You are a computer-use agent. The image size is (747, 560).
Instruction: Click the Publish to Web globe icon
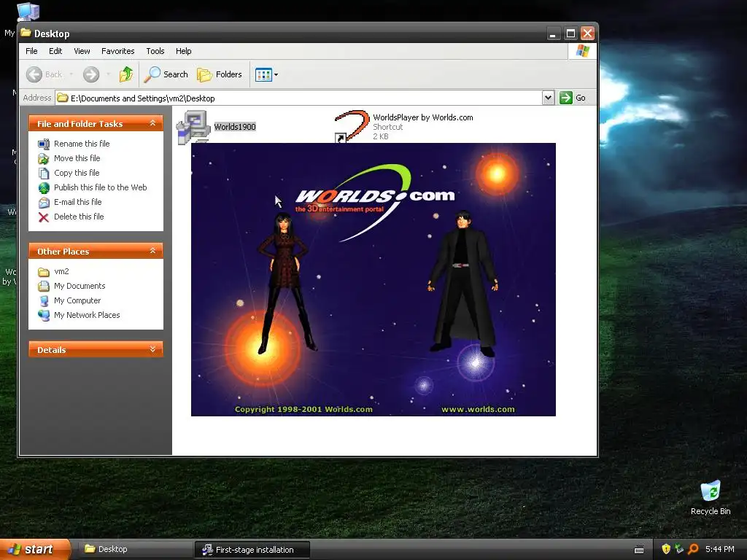point(44,188)
